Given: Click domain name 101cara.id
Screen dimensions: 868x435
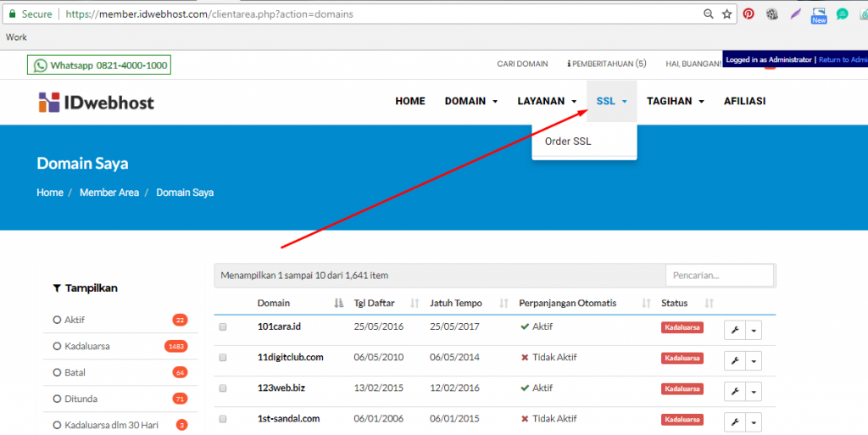Looking at the screenshot, I should pyautogui.click(x=279, y=326).
